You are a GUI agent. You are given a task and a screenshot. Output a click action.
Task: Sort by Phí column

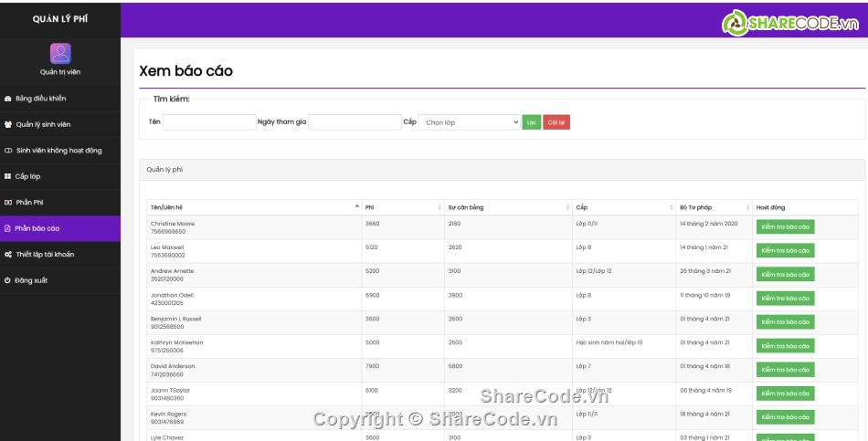pyautogui.click(x=403, y=207)
